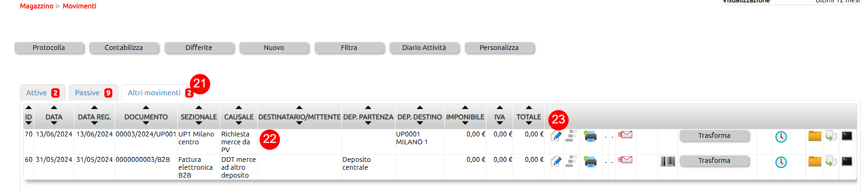The width and height of the screenshot is (868, 191).
Task: Duplicate movement 60 with green arrow icon
Action: (831, 161)
